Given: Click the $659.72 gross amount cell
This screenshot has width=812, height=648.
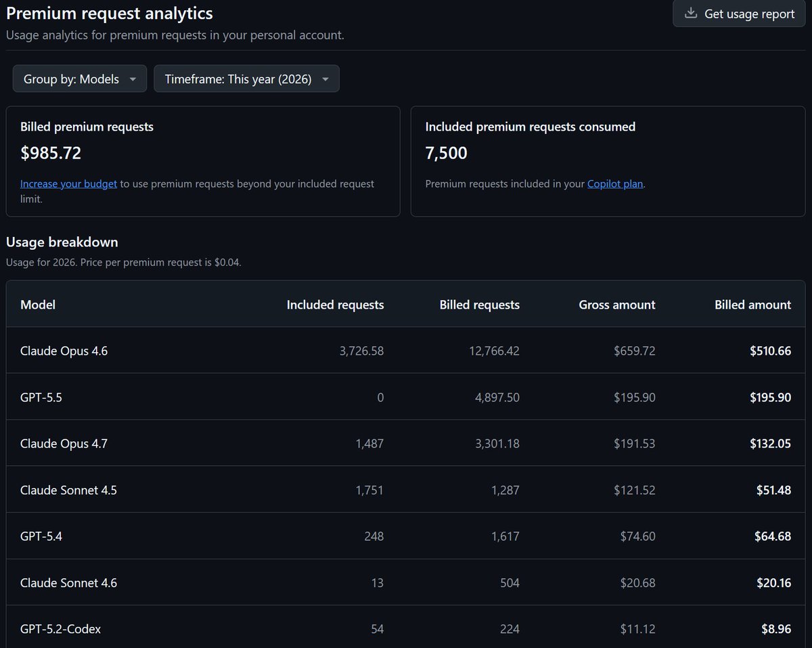Looking at the screenshot, I should (x=635, y=351).
